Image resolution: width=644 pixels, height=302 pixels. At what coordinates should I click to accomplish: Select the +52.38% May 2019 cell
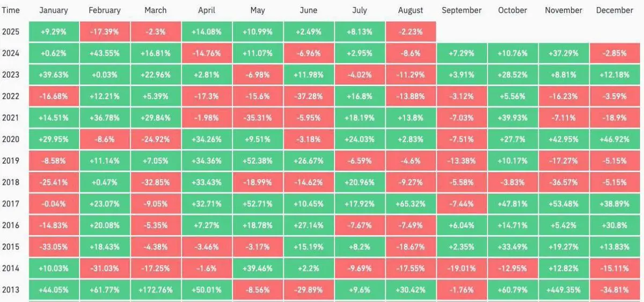[257, 161]
